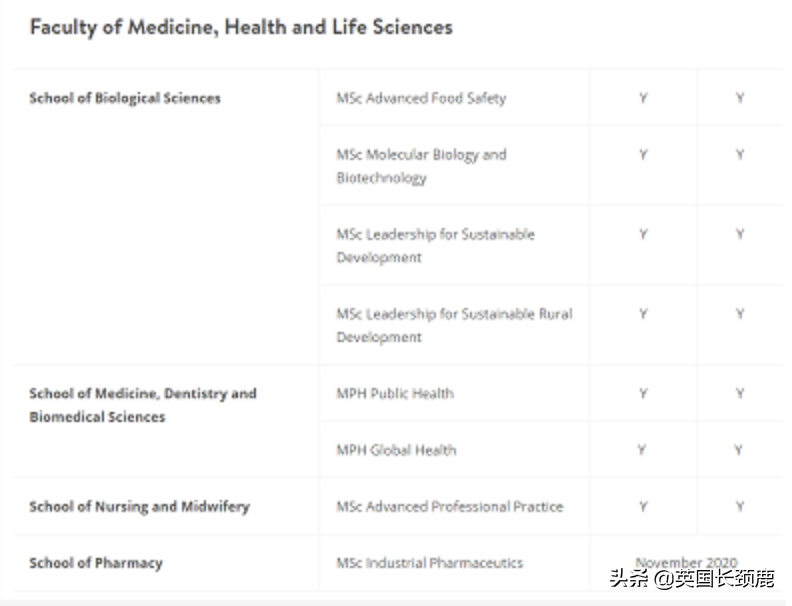Open the MPH Global Health course
The height and width of the screenshot is (606, 792).
coord(396,450)
